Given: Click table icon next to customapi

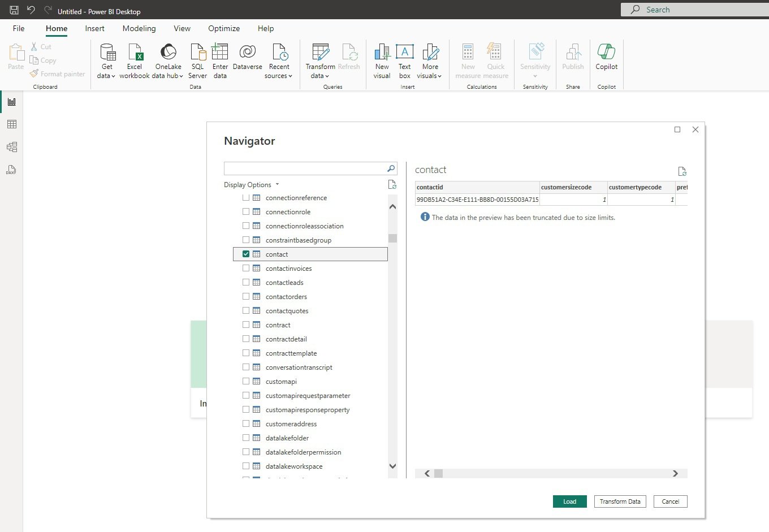Looking at the screenshot, I should click(x=256, y=382).
